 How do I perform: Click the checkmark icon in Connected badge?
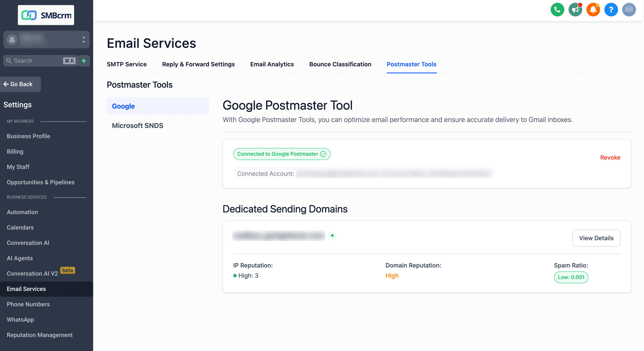(x=323, y=154)
